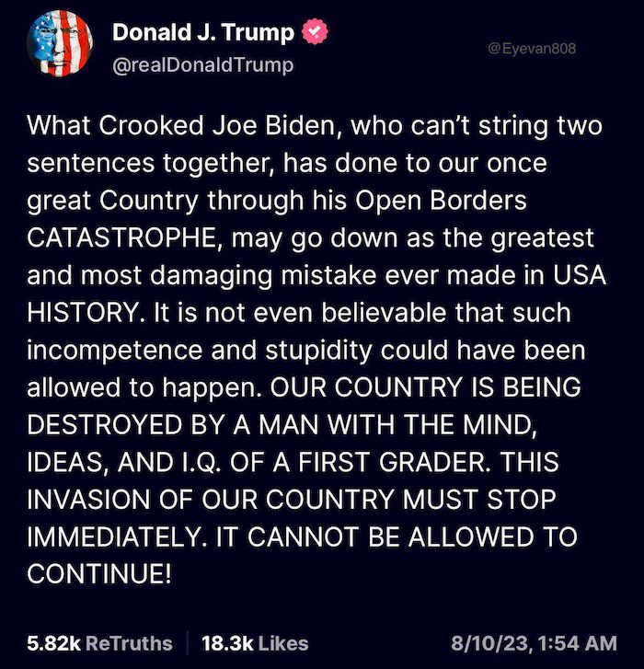Click the phrase 'OUR COUNTRY IS BEING'
Image resolution: width=644 pixels, height=669 pixels.
[x=426, y=387]
